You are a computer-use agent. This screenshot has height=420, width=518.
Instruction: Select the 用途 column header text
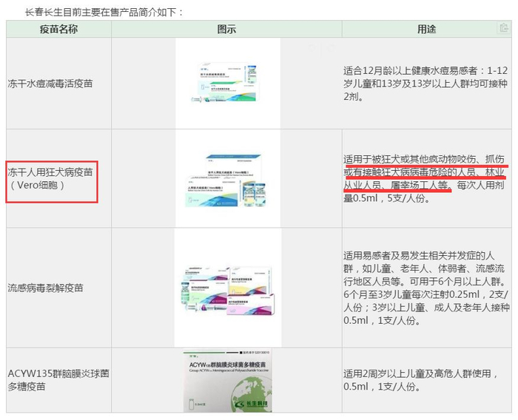(x=426, y=29)
